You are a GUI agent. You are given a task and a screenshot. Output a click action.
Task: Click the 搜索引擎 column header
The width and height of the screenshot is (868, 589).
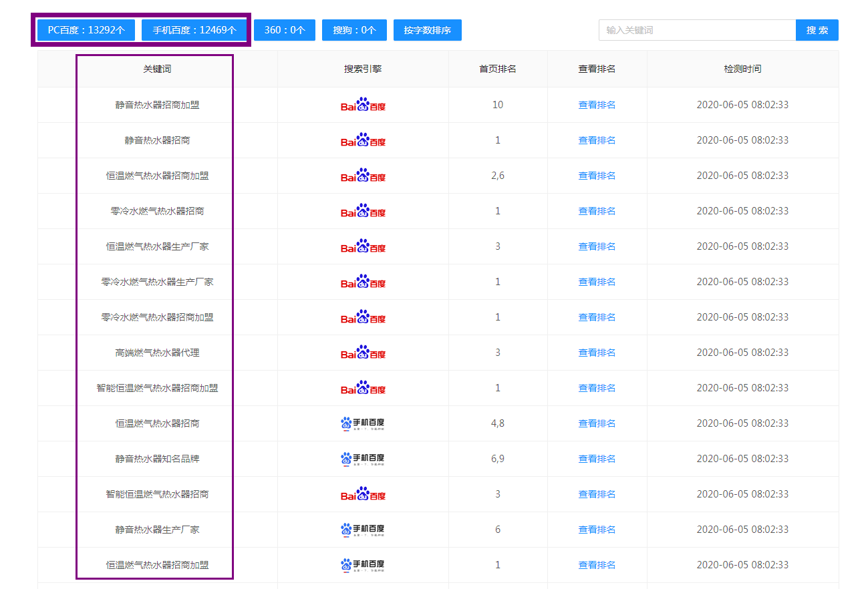(x=363, y=69)
